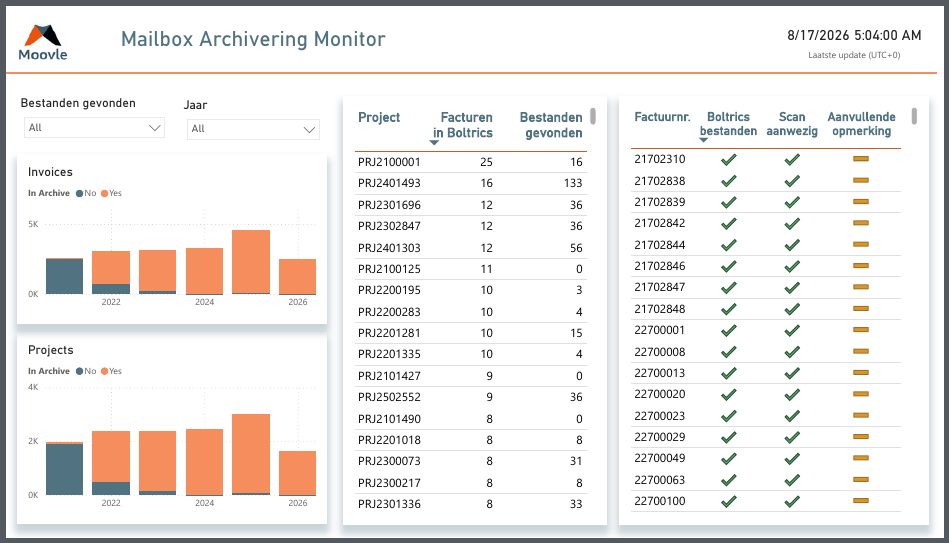
Task: Click Scan aanwezig checkmark for 21702839
Action: (792, 202)
